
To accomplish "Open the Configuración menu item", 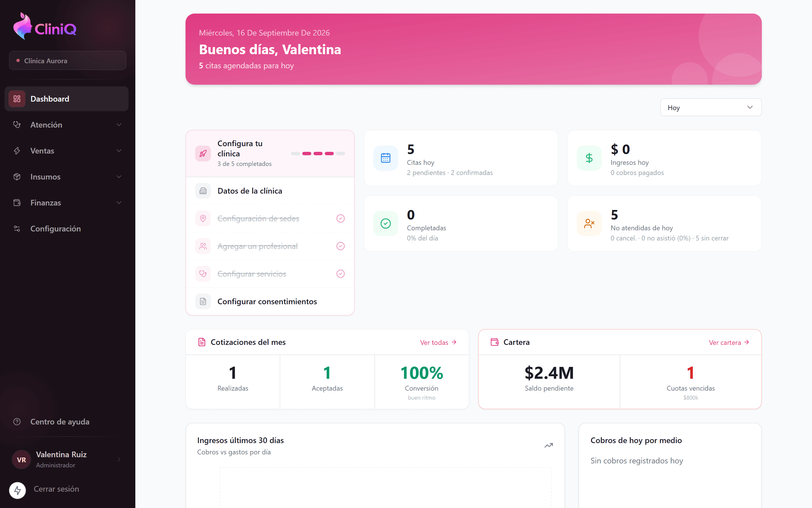I will point(67,229).
